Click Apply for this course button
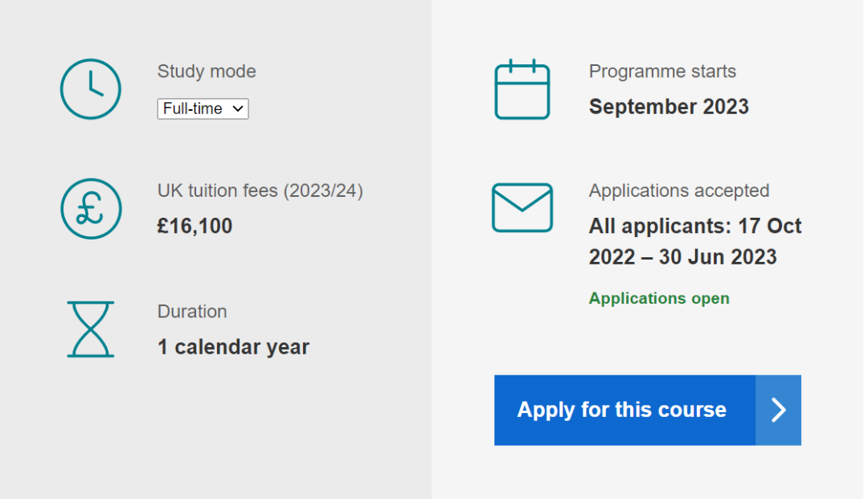This screenshot has height=499, width=868. [x=648, y=410]
